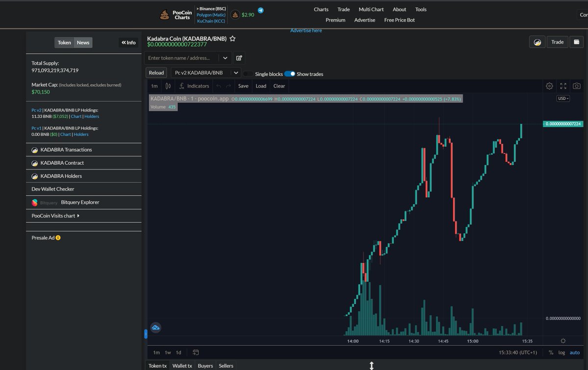The height and width of the screenshot is (370, 588).
Task: Take chart snapshot with camera icon
Action: (577, 86)
